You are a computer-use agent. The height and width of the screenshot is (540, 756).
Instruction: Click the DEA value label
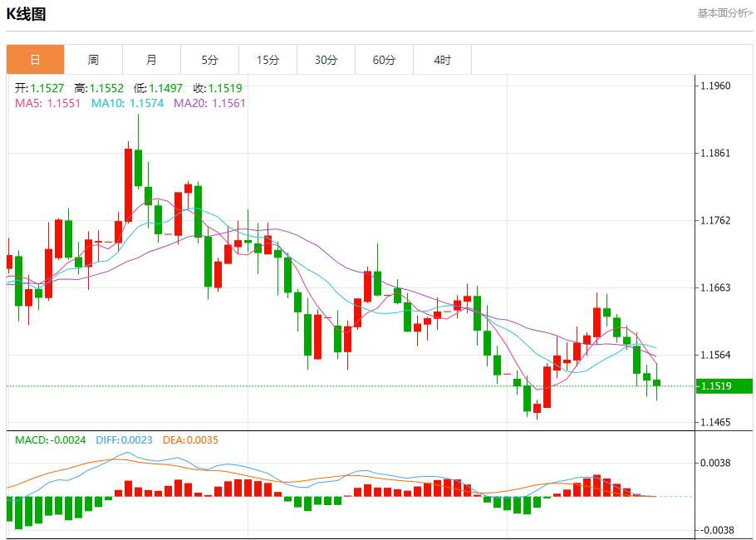(x=190, y=439)
